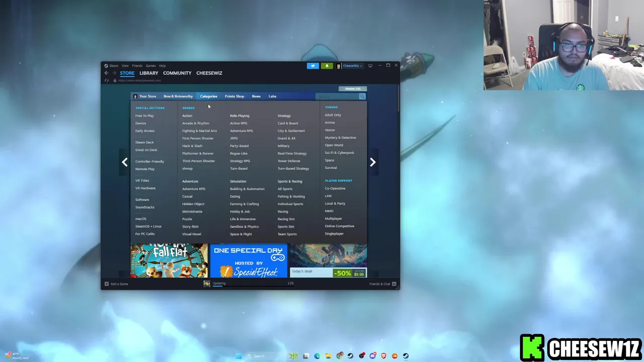Click the store page vertical scrollbar
The height and width of the screenshot is (362, 644).
click(x=398, y=98)
